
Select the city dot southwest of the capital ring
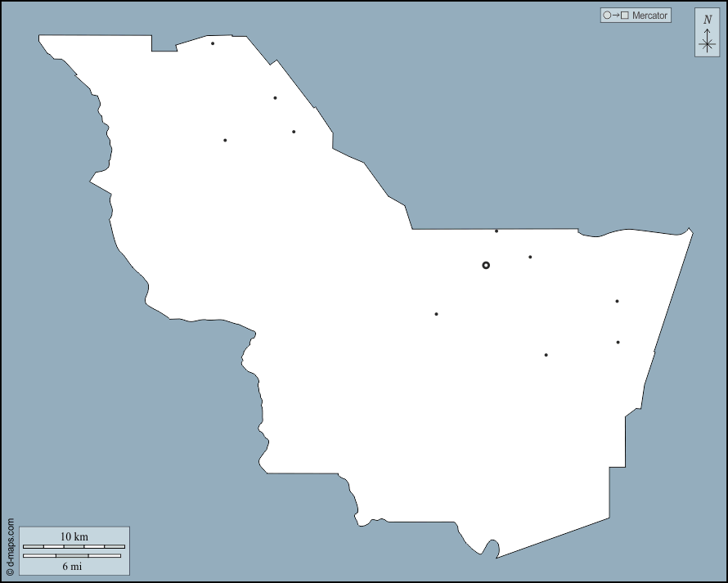(x=436, y=314)
